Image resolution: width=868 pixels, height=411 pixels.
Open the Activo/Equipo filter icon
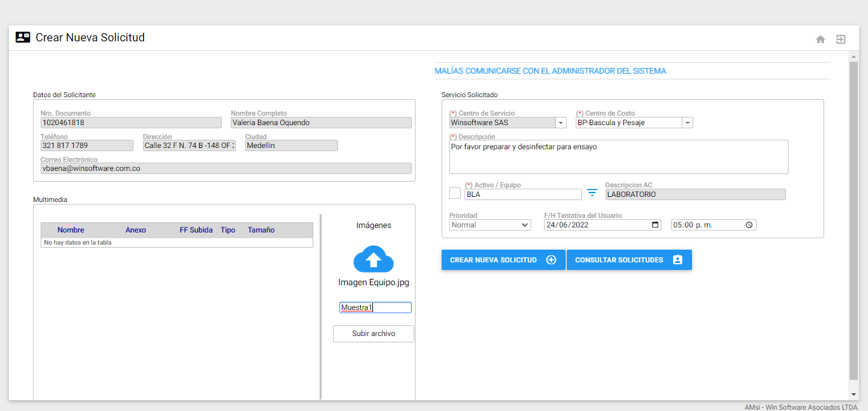(x=592, y=192)
